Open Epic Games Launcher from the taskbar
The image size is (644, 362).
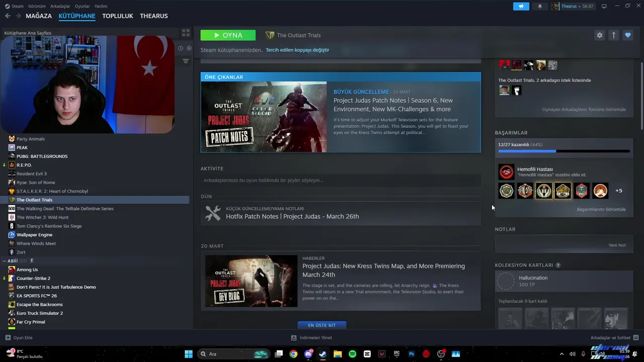point(396,354)
